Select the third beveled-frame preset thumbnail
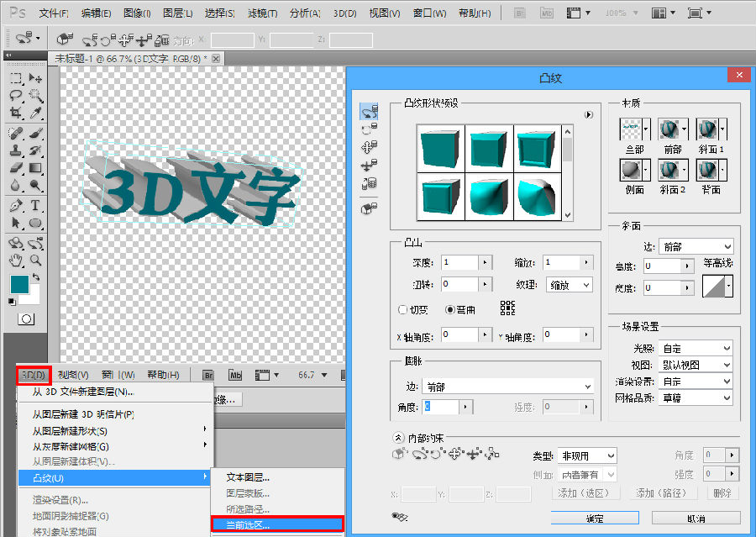 pos(537,148)
